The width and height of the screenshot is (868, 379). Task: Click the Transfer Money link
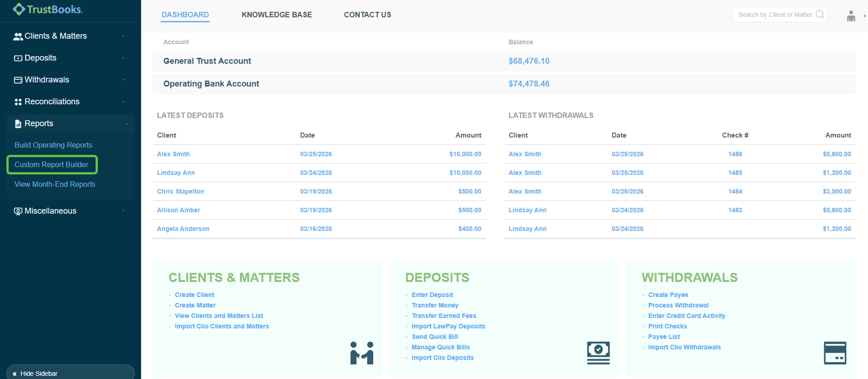[435, 305]
